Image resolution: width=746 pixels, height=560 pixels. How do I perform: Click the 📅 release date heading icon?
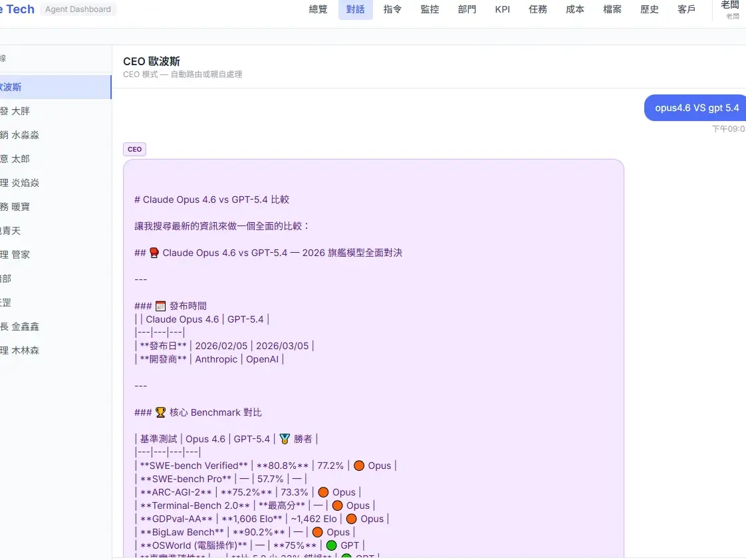pos(160,305)
